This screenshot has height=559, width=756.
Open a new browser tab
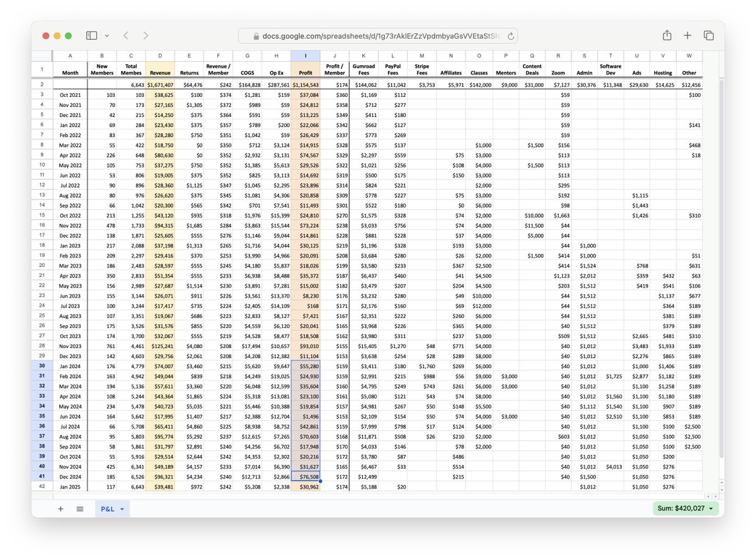(687, 36)
